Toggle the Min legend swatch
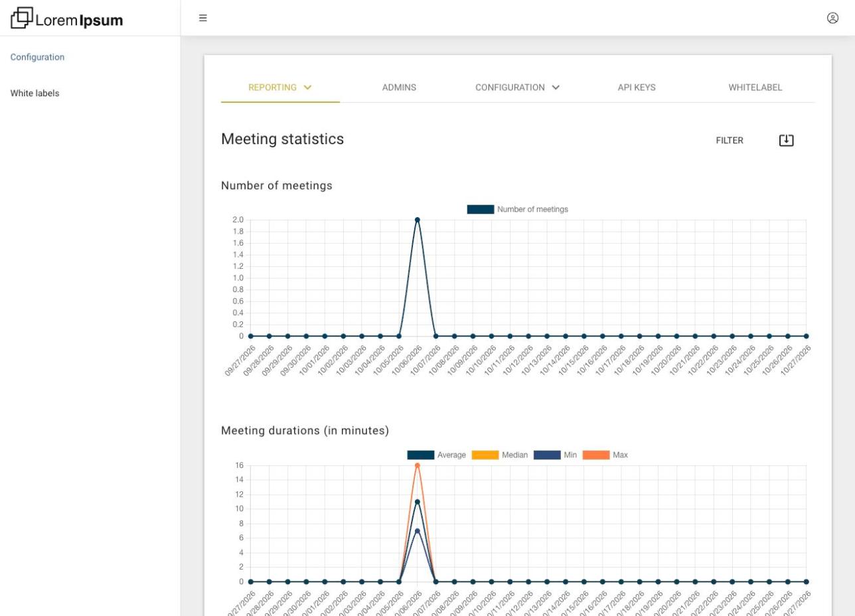 tap(547, 455)
